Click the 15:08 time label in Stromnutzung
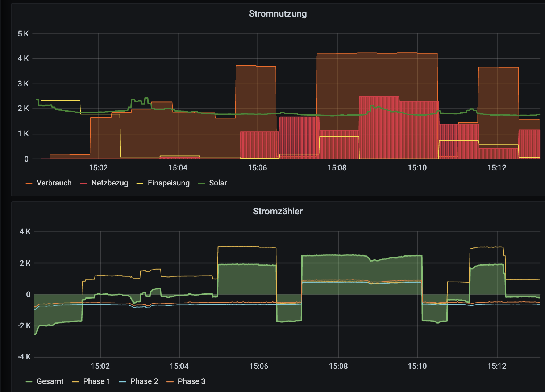The image size is (545, 392). pyautogui.click(x=337, y=168)
